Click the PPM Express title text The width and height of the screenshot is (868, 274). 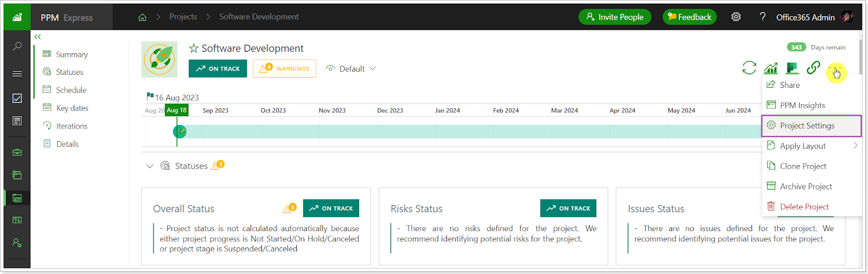(x=67, y=17)
